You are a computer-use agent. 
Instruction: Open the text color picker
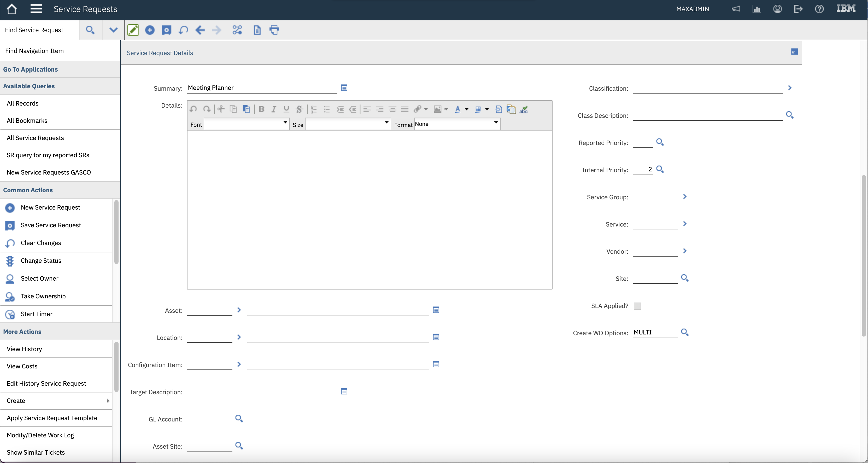point(457,109)
